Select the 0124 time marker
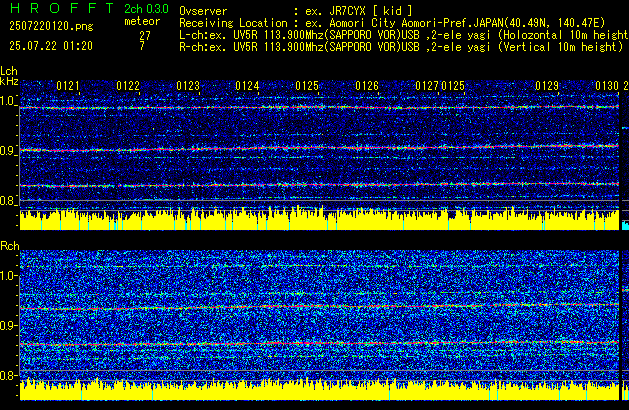This screenshot has width=629, height=410. [x=247, y=86]
